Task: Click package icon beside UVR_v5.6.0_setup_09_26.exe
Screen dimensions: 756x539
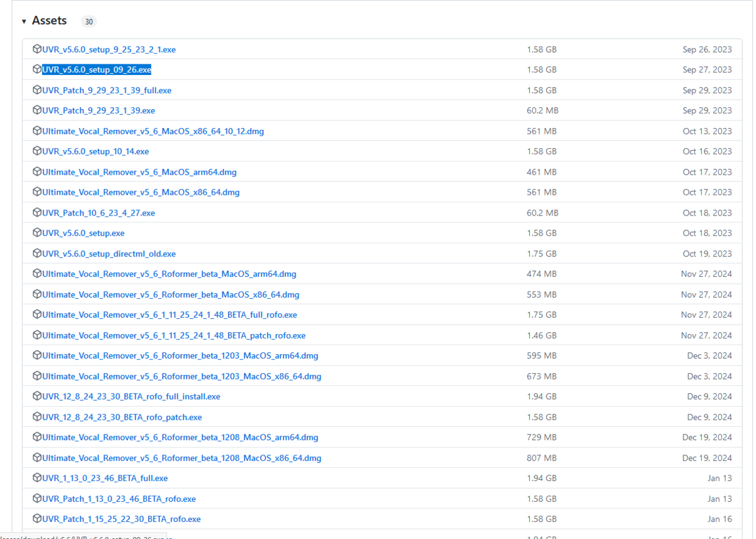Action: tap(37, 69)
